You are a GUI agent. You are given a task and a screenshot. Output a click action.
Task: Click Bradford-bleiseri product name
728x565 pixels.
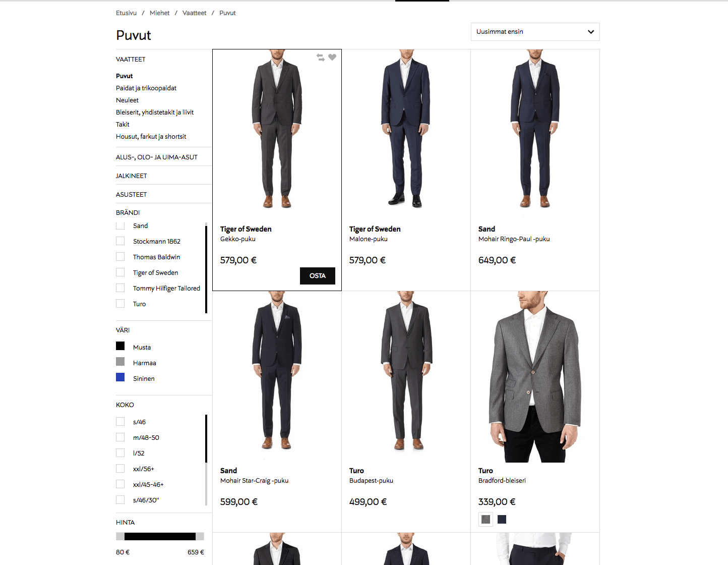pos(502,481)
